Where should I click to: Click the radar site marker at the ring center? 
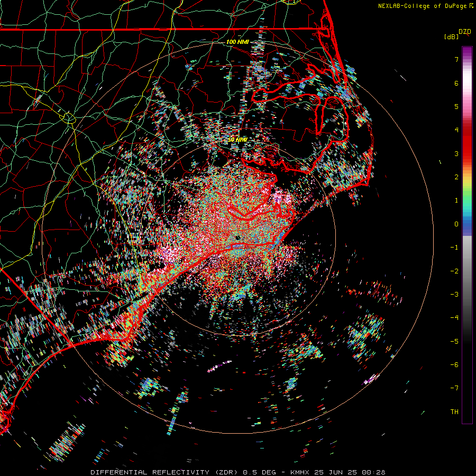click(237, 237)
